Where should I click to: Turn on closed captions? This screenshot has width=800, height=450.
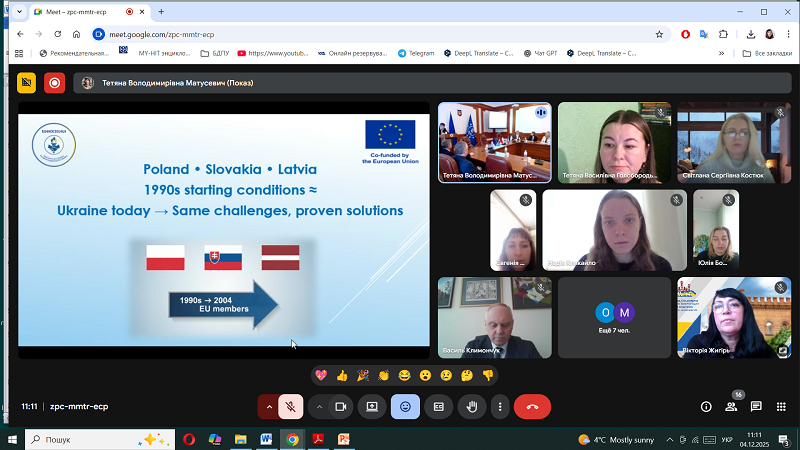(x=438, y=407)
